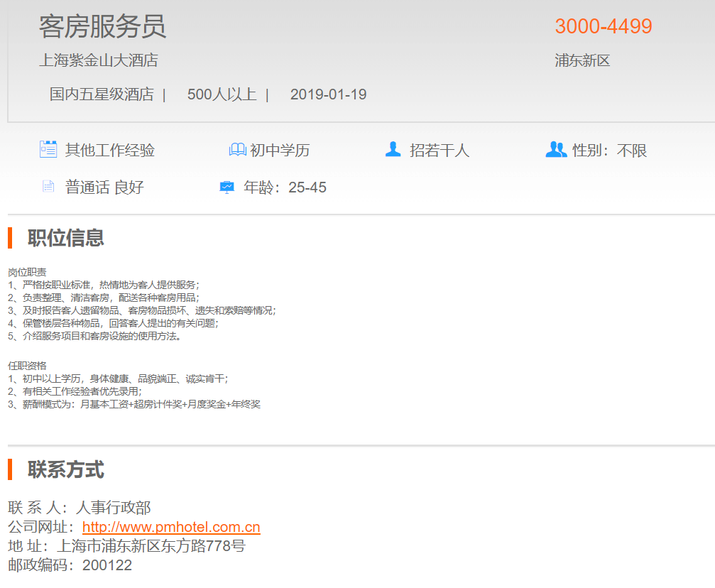Viewport: 715px width, 588px height.
Task: Click the salary range 3000-4499
Action: (x=603, y=26)
